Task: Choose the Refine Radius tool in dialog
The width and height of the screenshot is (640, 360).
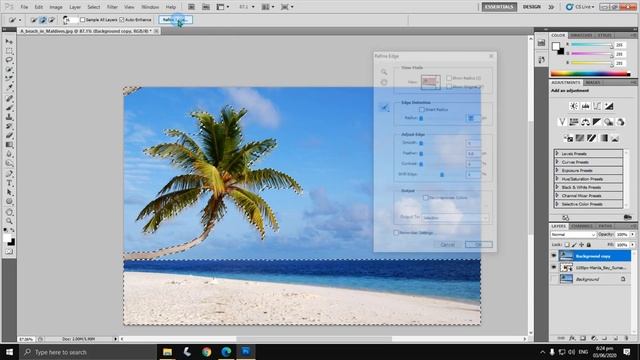Action: (384, 108)
